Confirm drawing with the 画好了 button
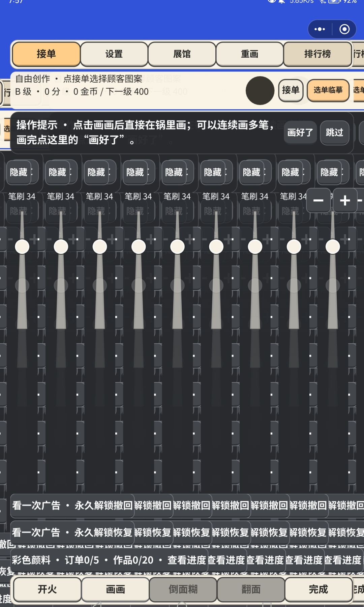The height and width of the screenshot is (607, 364). (300, 133)
